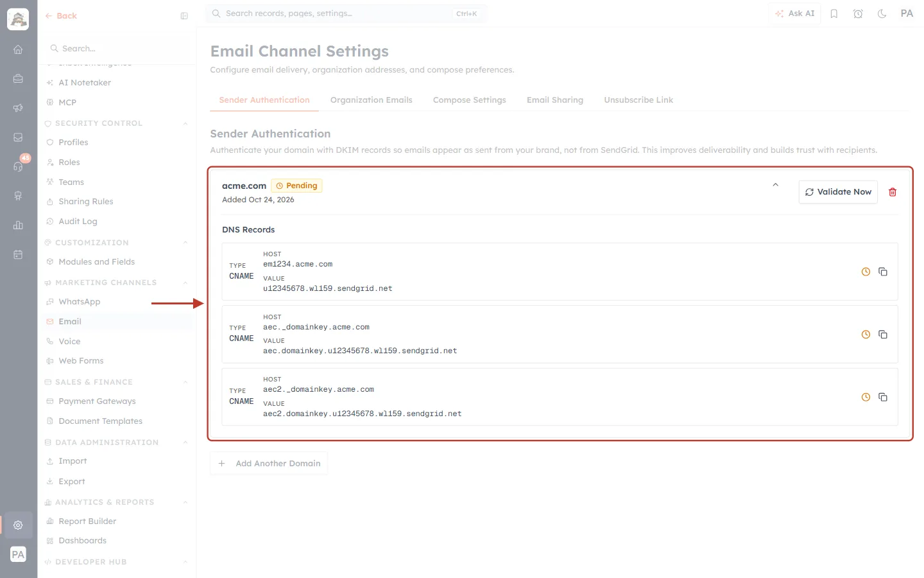Screen dimensions: 924x578
Task: Focus the sidebar settings Search box
Action: [117, 49]
